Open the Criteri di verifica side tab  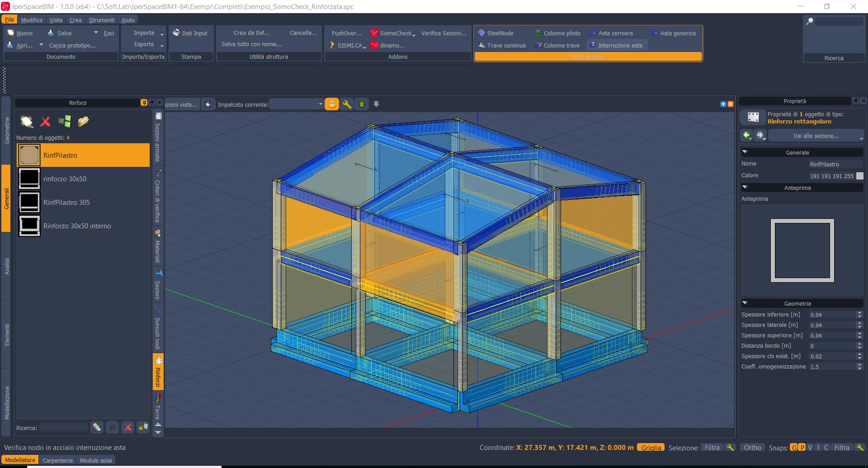(x=158, y=196)
